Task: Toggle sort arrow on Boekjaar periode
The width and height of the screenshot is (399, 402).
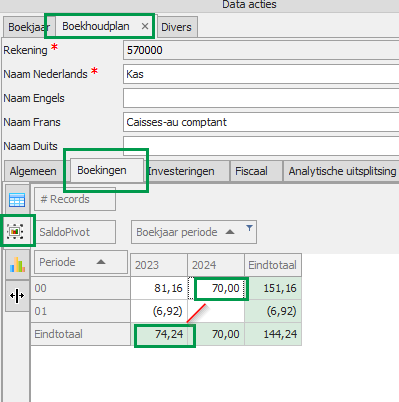Action: tap(230, 232)
